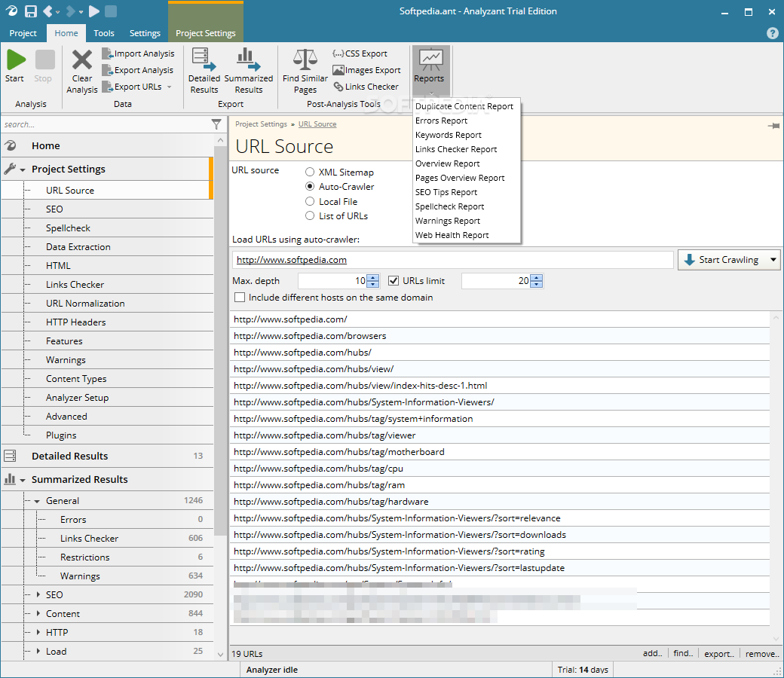Expand the SEO results node
The image size is (784, 678).
[x=38, y=594]
